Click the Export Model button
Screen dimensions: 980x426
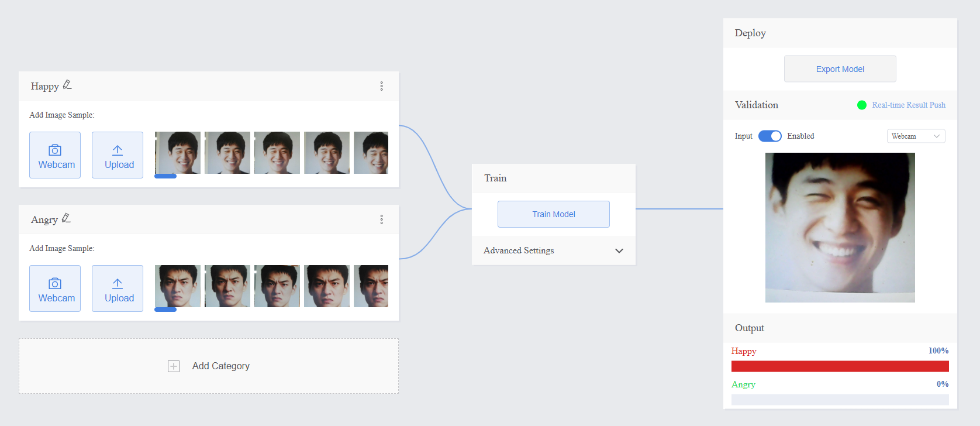tap(840, 69)
